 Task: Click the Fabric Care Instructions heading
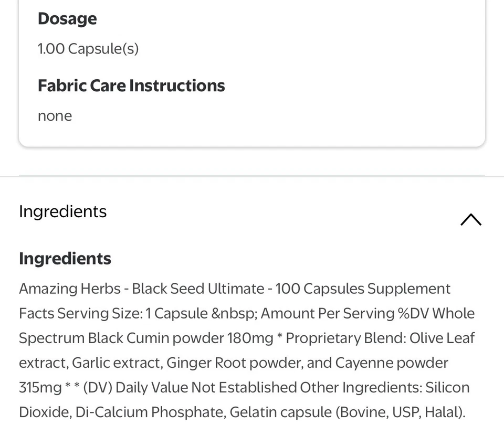tap(131, 86)
